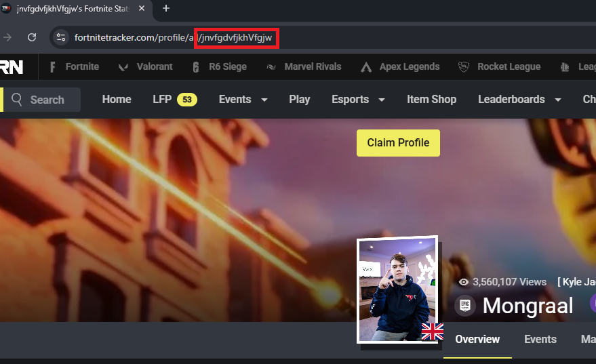The image size is (596, 364).
Task: Click the Epic Games platform icon
Action: [x=465, y=306]
